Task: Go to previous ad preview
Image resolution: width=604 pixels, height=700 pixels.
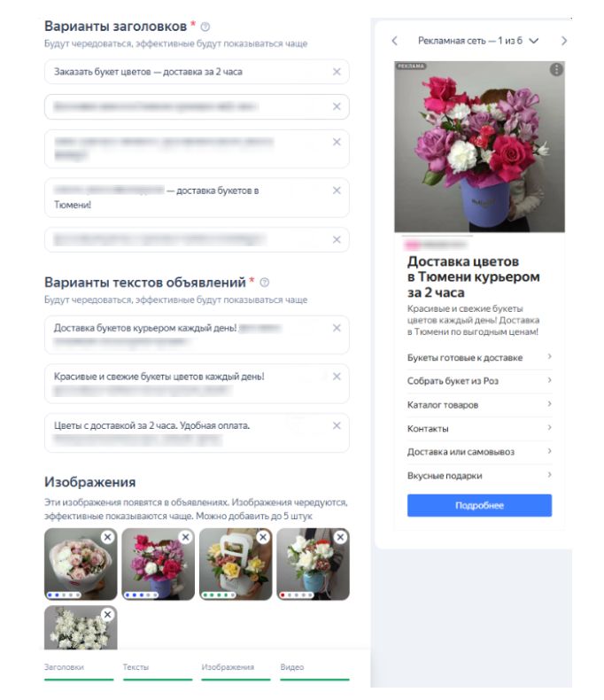Action: tap(394, 41)
